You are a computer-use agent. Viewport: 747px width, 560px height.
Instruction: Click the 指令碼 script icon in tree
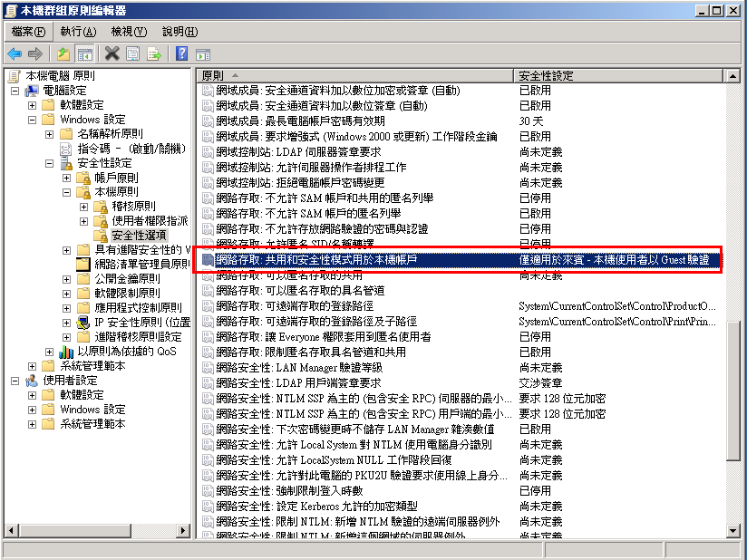tap(66, 149)
